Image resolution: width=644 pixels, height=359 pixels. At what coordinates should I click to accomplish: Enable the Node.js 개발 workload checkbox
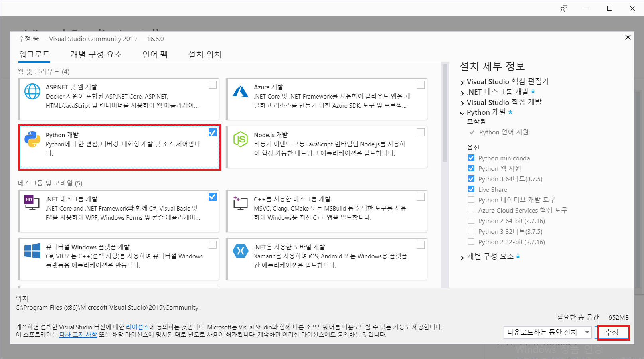coord(421,132)
